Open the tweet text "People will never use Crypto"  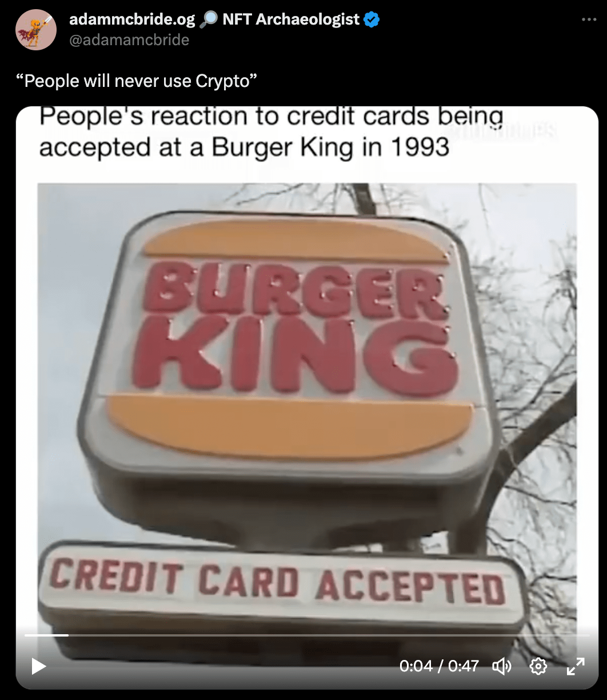point(137,81)
